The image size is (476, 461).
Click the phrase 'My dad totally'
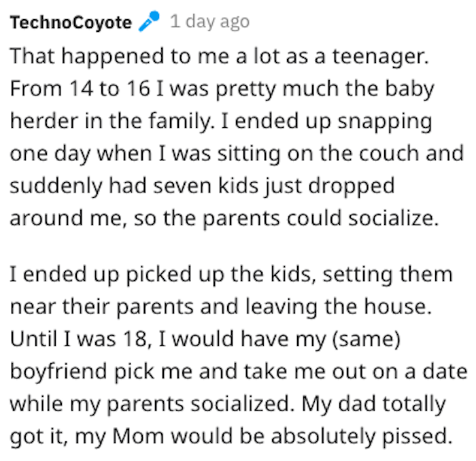[x=373, y=405]
